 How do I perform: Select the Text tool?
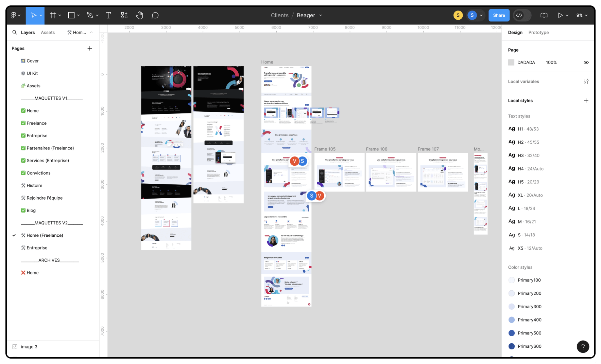pyautogui.click(x=108, y=15)
